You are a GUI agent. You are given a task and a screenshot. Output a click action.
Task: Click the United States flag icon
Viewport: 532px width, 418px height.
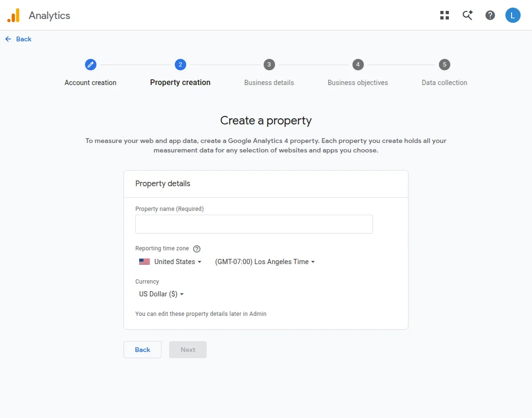pyautogui.click(x=144, y=262)
